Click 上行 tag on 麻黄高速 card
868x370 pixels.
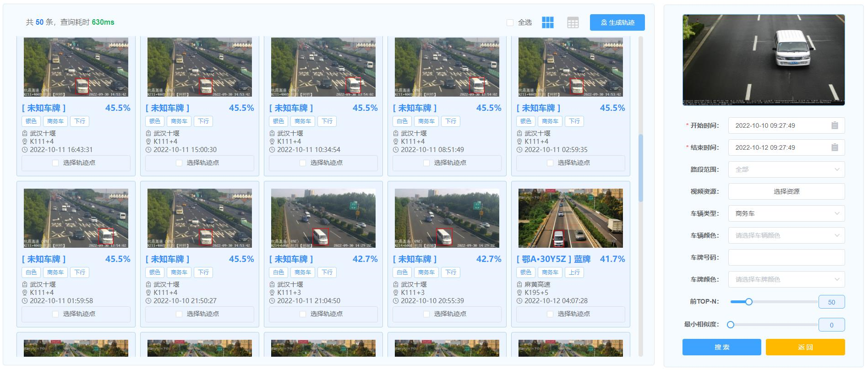click(x=574, y=272)
